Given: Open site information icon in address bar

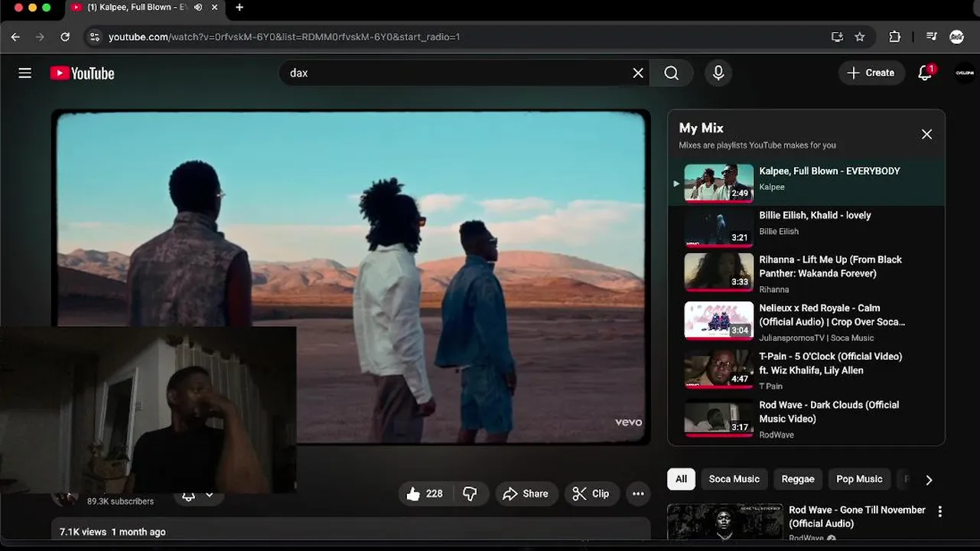Looking at the screenshot, I should 94,37.
